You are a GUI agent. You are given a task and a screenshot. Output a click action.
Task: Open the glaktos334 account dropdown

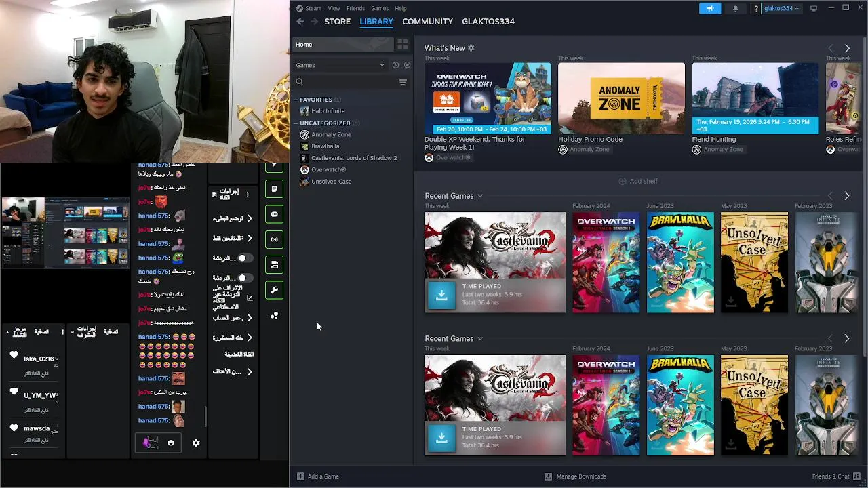point(781,8)
